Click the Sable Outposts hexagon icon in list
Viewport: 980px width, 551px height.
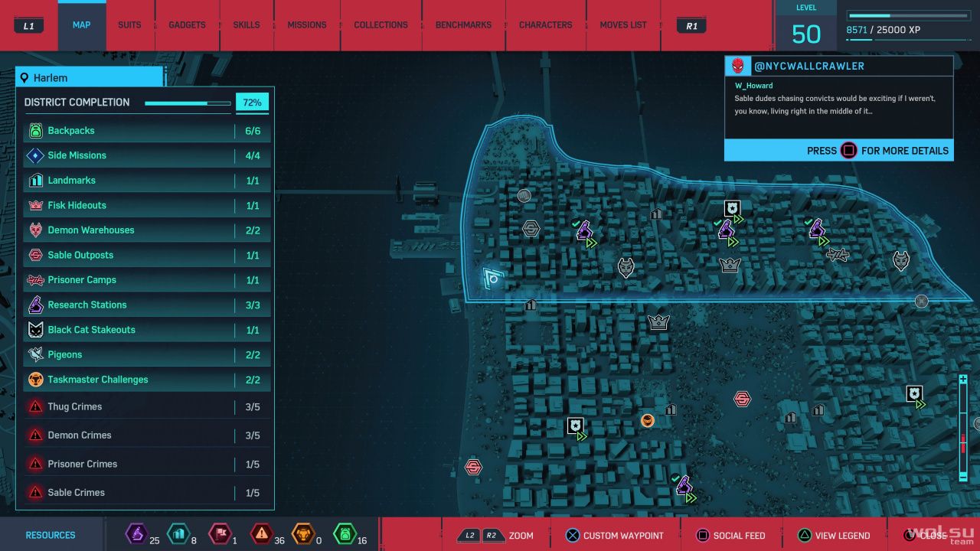pyautogui.click(x=35, y=256)
